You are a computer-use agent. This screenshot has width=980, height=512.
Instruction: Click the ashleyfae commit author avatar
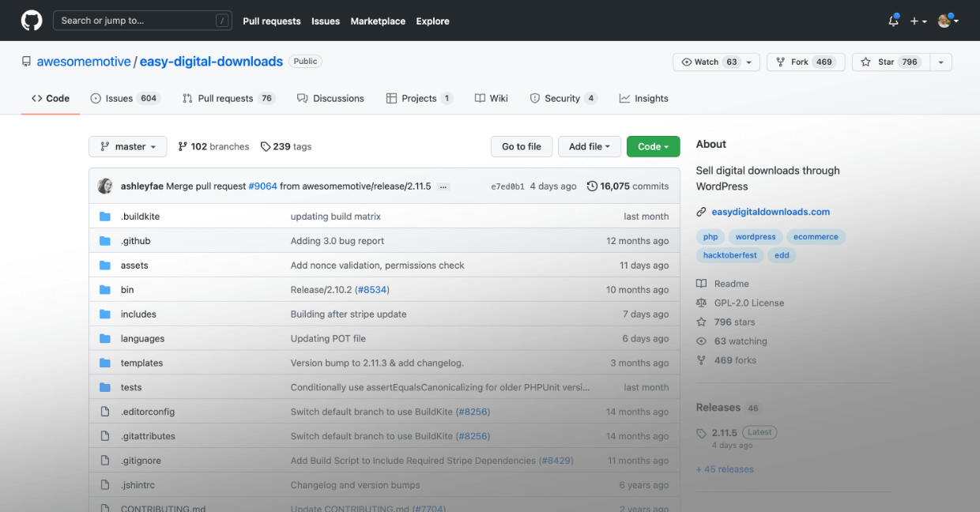[105, 186]
